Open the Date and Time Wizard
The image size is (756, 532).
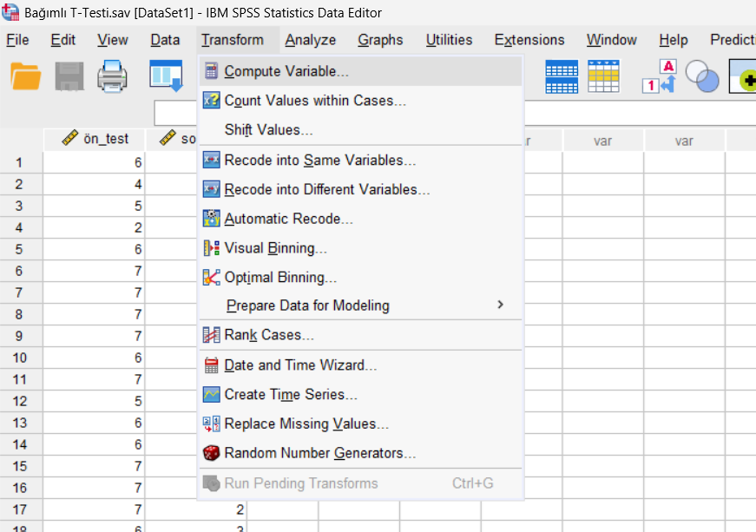300,365
